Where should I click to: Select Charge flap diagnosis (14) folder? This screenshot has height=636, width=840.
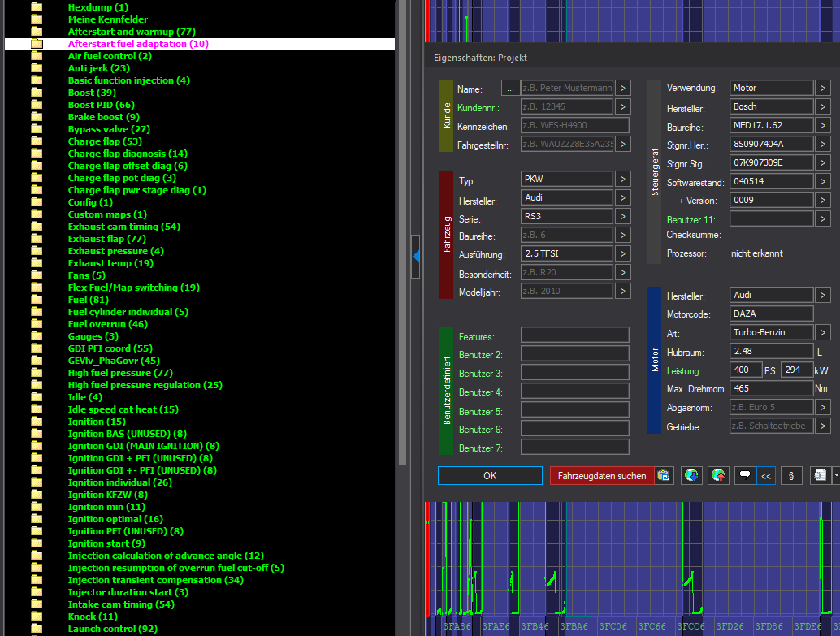(x=128, y=154)
